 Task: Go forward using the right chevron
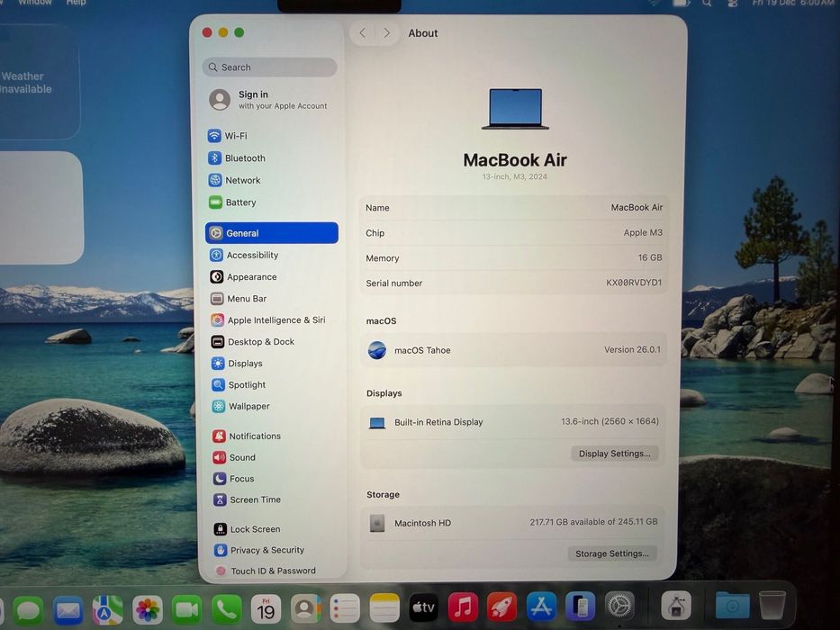point(387,33)
